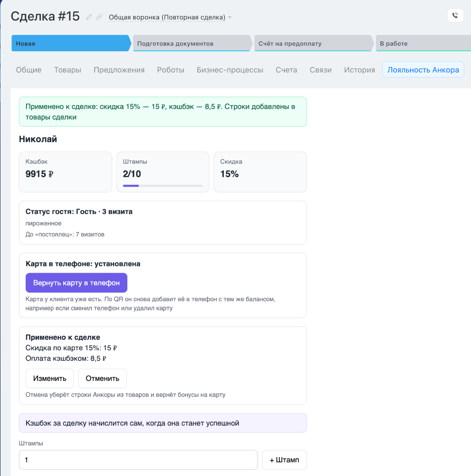
Task: Move deal to Счёт на предоплату stage
Action: click(314, 43)
